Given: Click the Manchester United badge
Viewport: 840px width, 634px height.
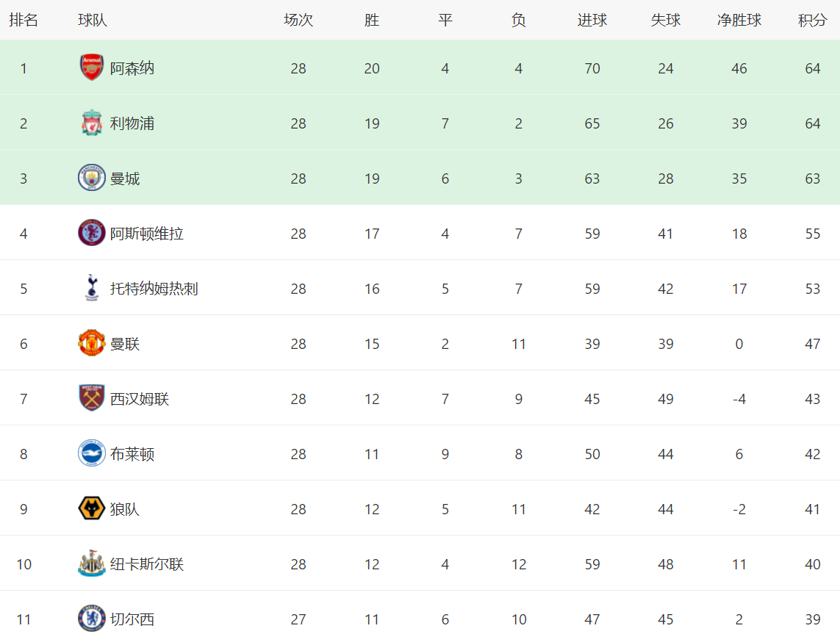Looking at the screenshot, I should click(x=92, y=343).
